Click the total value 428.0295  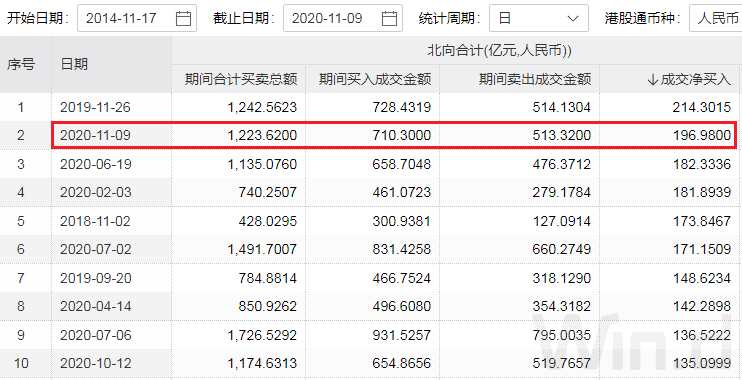click(268, 221)
